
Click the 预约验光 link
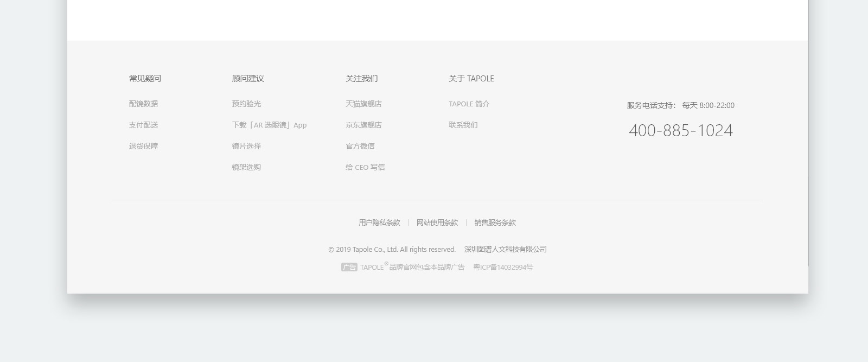click(x=246, y=104)
